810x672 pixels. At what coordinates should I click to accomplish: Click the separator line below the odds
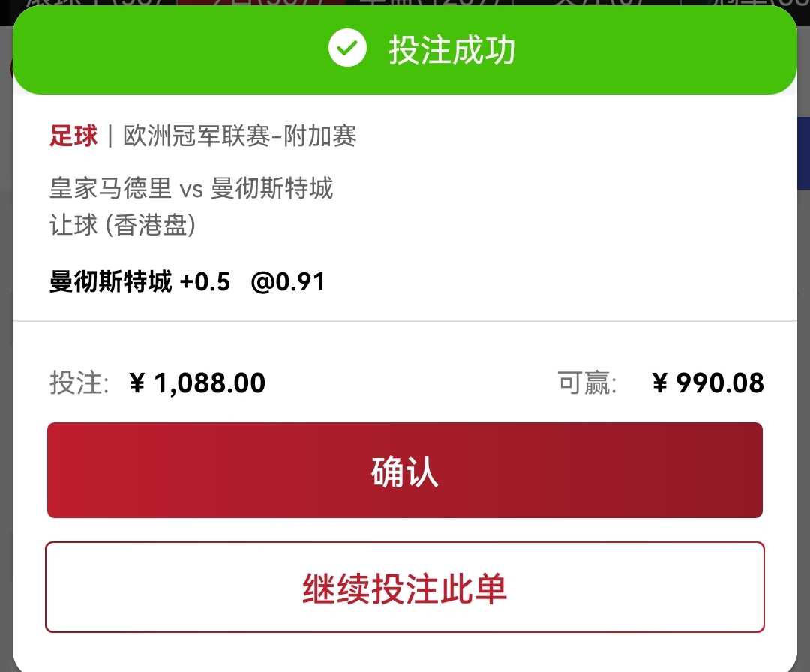405,321
